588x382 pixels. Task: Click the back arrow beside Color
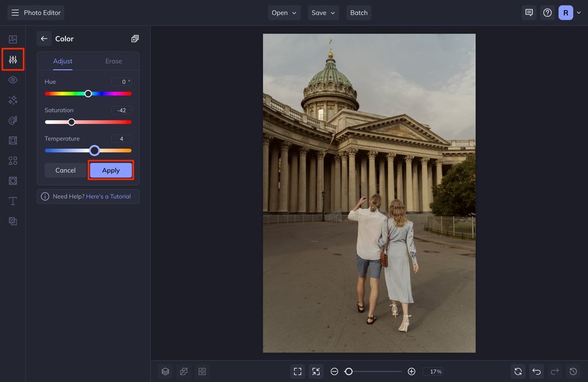coord(44,39)
